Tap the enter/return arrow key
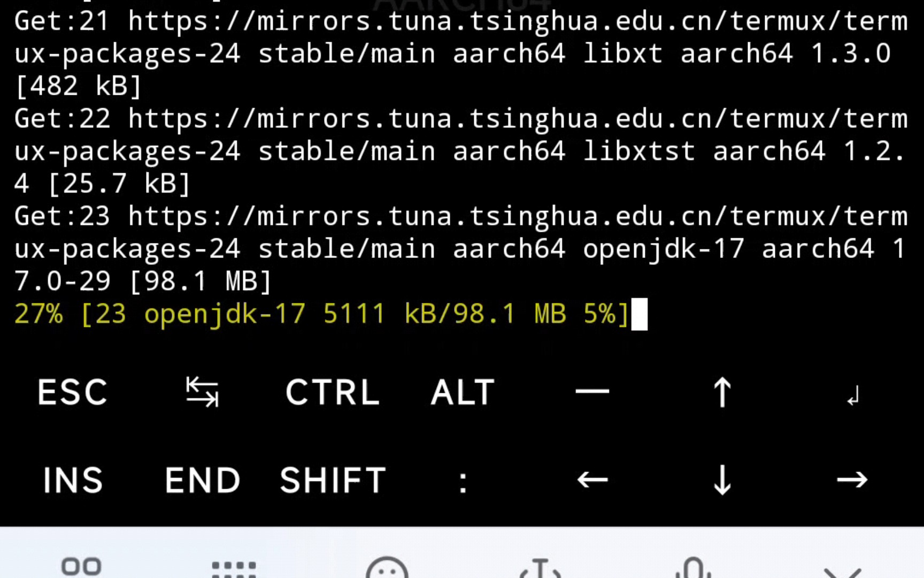Viewport: 924px width, 578px height. coord(853,396)
